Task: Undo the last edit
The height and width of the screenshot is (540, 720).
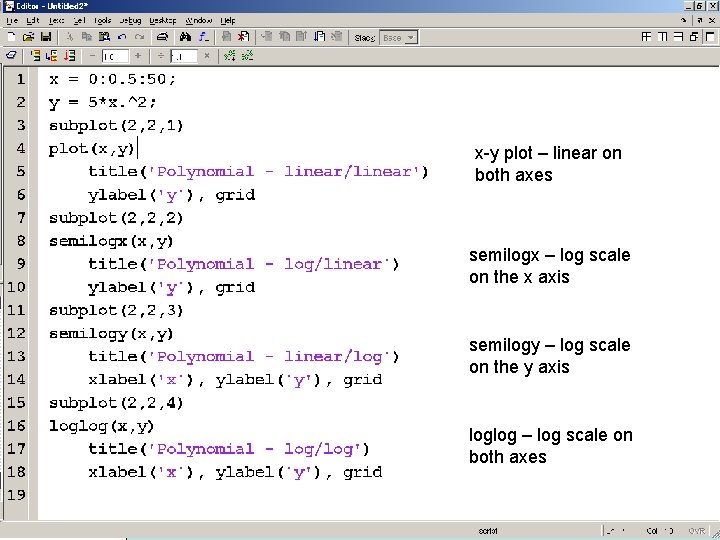Action: pos(122,37)
